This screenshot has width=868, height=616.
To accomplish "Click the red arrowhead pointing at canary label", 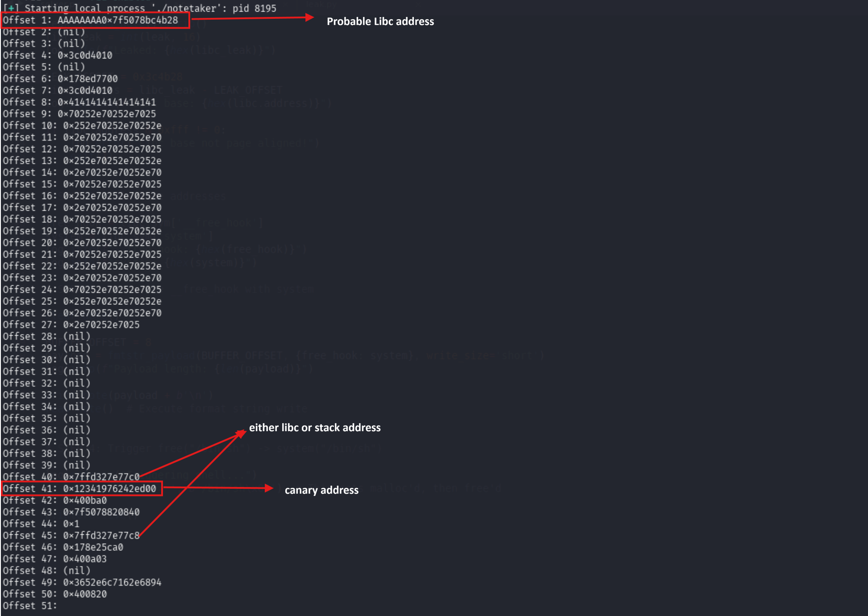I will (269, 488).
